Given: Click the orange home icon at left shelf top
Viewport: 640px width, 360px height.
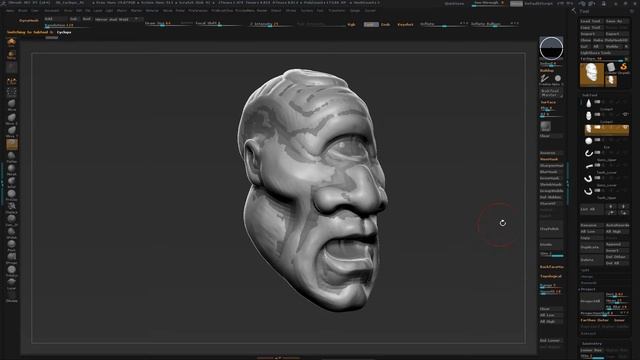Looking at the screenshot, I should pos(11,41).
